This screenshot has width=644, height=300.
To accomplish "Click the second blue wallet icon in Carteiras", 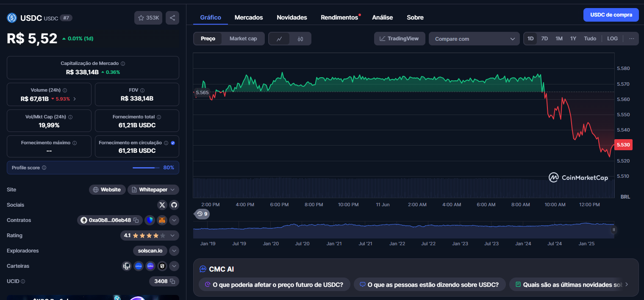I will click(139, 266).
